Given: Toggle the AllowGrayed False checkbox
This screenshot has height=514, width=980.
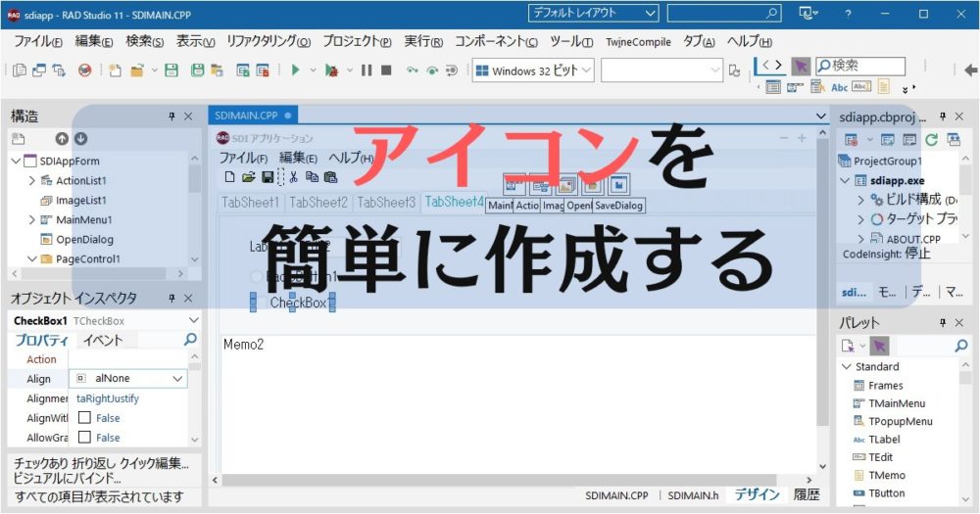Looking at the screenshot, I should click(84, 438).
